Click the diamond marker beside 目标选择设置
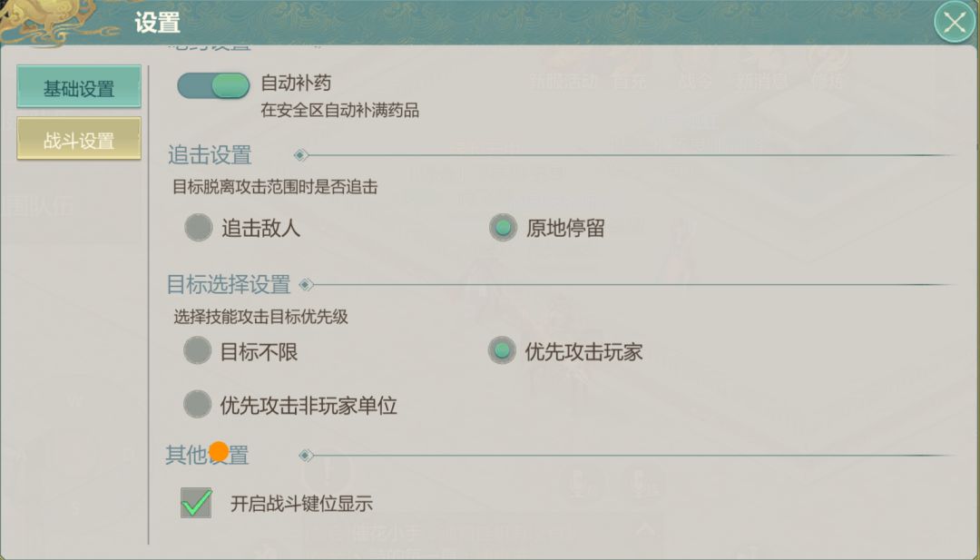Image resolution: width=980 pixels, height=560 pixels. click(x=306, y=284)
